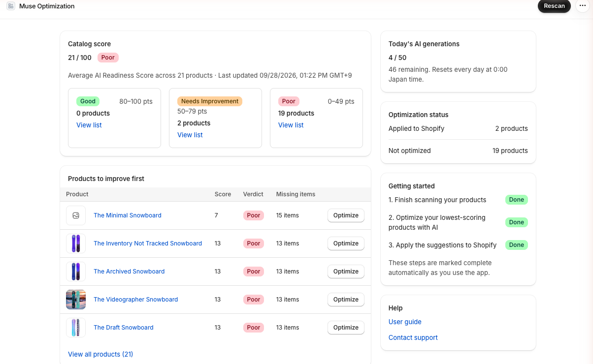The image size is (593, 364).
Task: Open The Minimal Snowboard product link
Action: coord(128,215)
